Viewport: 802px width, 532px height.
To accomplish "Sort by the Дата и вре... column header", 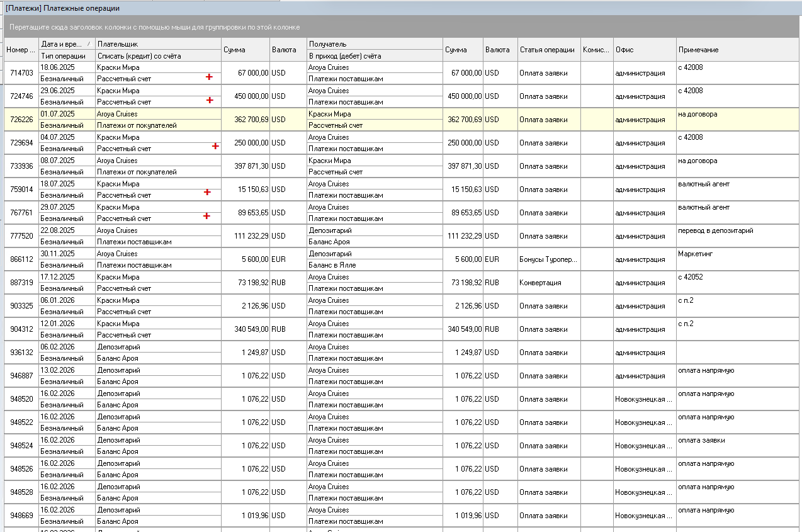I will click(67, 44).
